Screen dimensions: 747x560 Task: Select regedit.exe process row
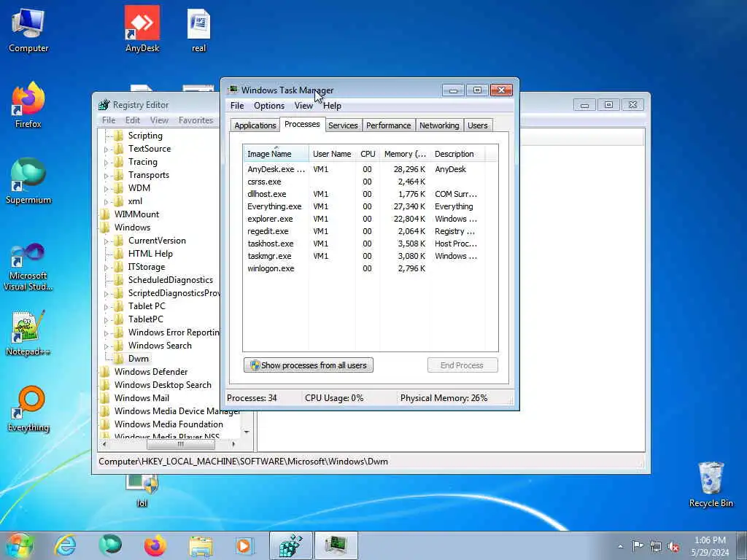(371, 231)
